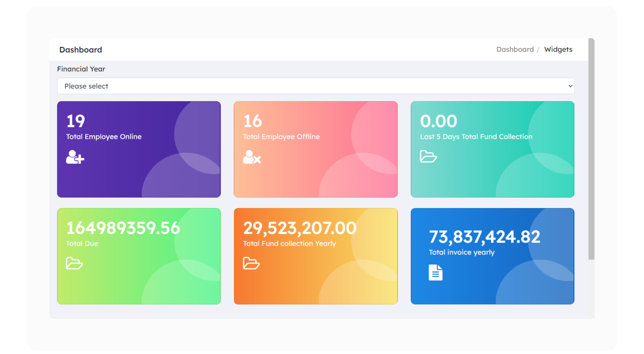Click the dropdown chevron arrow of Financial Year
Image resolution: width=644 pixels, height=354 pixels.
click(570, 86)
